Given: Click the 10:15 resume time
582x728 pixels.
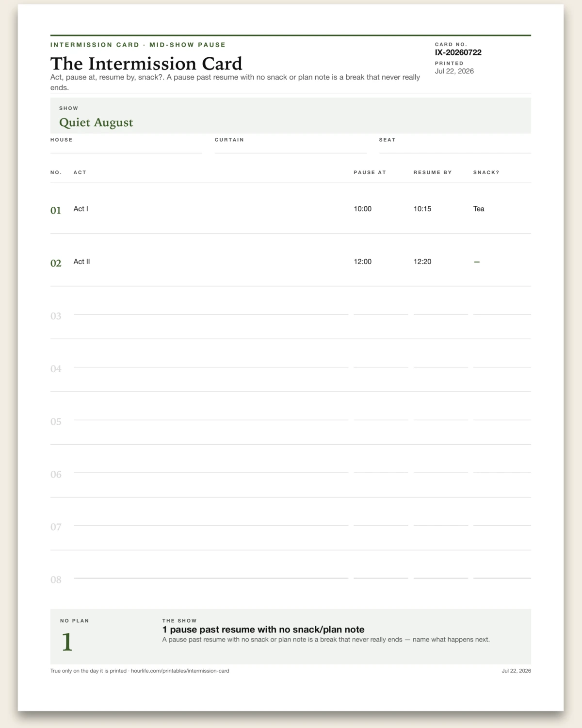Looking at the screenshot, I should pos(422,209).
